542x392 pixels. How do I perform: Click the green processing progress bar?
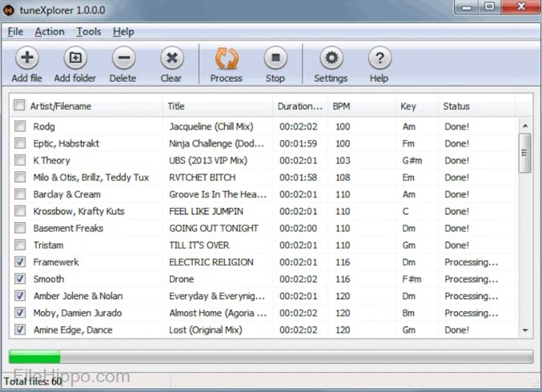[271, 357]
